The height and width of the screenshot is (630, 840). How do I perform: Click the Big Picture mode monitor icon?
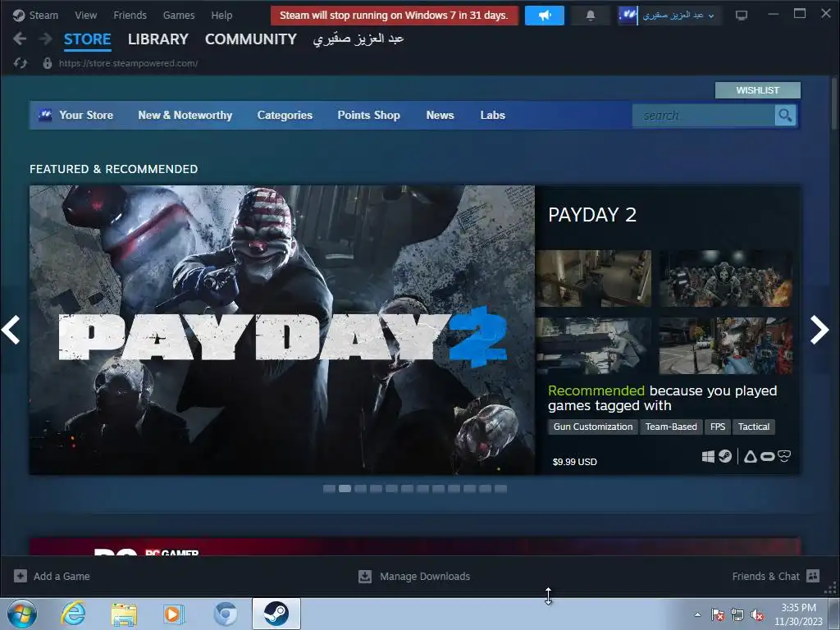click(x=742, y=16)
